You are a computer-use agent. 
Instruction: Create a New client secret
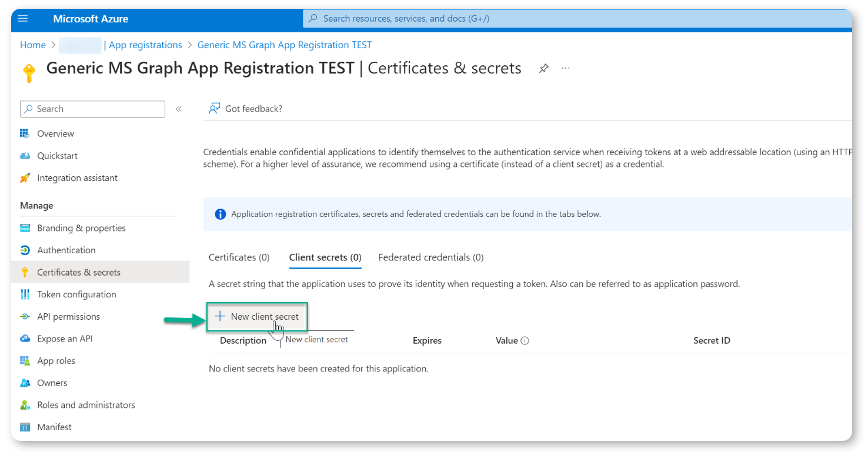pyautogui.click(x=257, y=317)
